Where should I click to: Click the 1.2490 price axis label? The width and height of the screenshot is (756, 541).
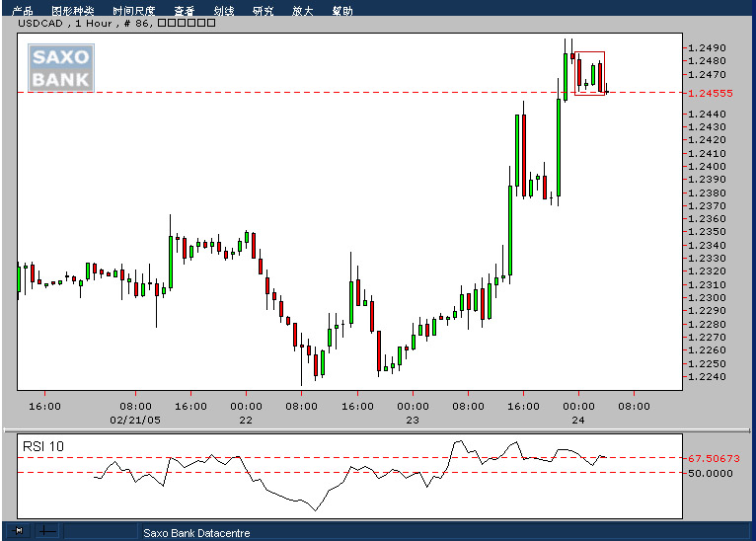coord(706,47)
